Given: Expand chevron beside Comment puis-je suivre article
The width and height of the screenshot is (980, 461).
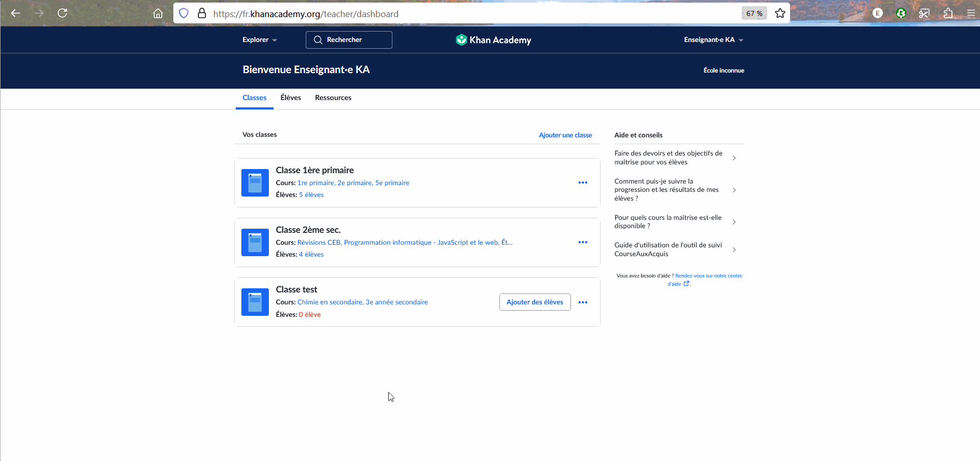Looking at the screenshot, I should pos(734,190).
